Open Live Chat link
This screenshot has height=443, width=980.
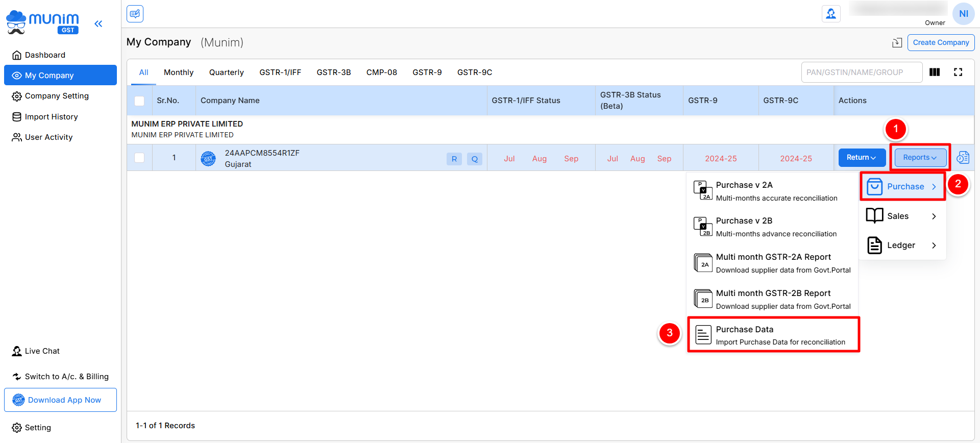[36, 351]
